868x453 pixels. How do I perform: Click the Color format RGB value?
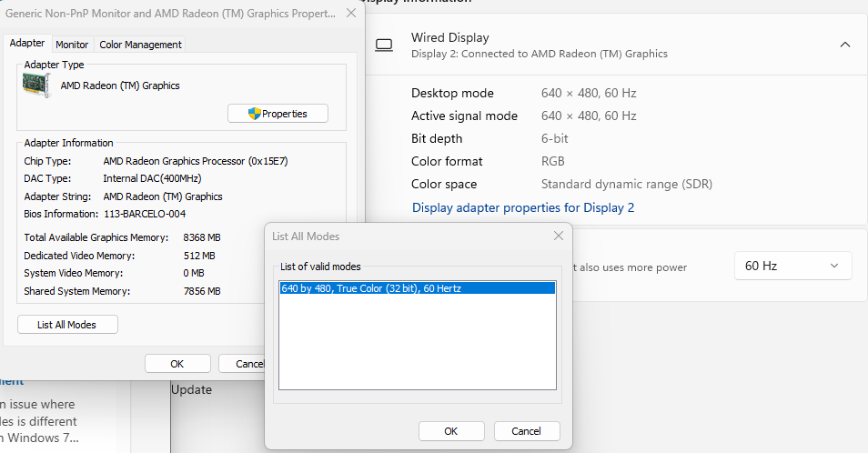(x=553, y=161)
